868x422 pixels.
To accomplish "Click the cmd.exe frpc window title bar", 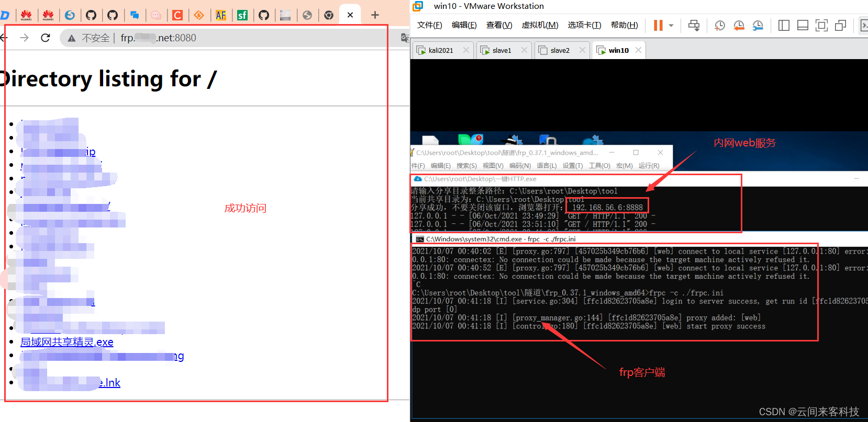I will pos(639,239).
